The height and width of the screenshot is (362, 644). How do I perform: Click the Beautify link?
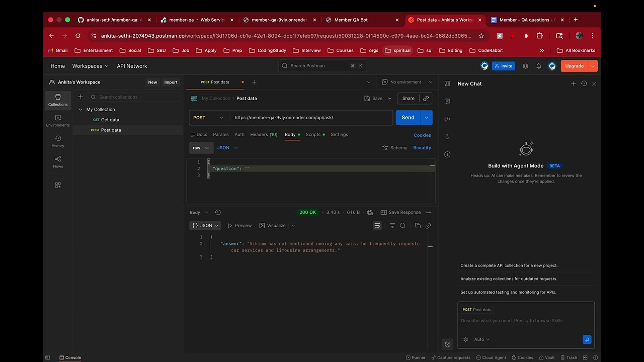click(x=422, y=148)
